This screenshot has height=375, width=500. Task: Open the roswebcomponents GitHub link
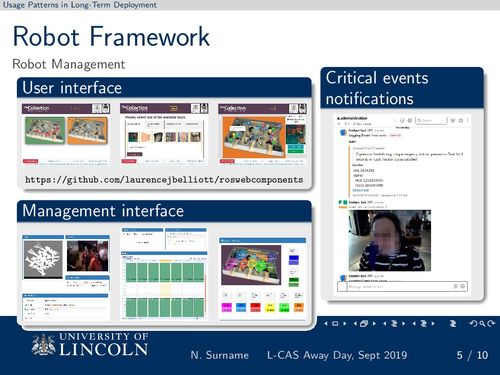tap(164, 180)
